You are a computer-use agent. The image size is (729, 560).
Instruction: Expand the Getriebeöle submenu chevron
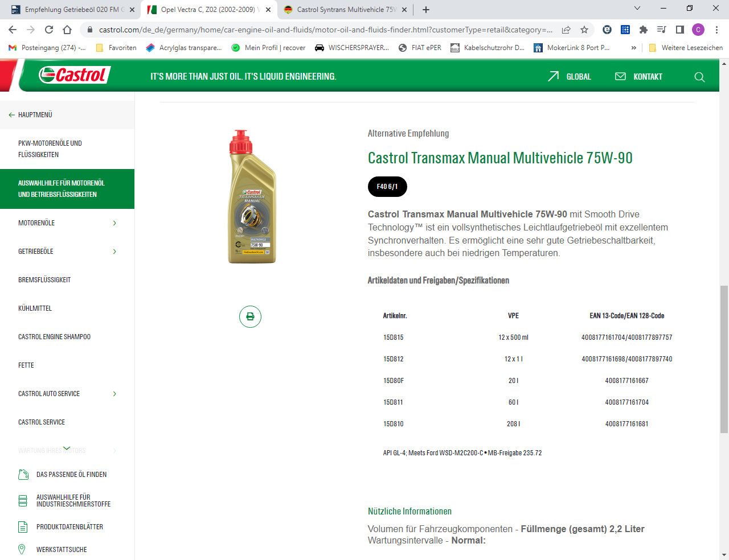[114, 252]
